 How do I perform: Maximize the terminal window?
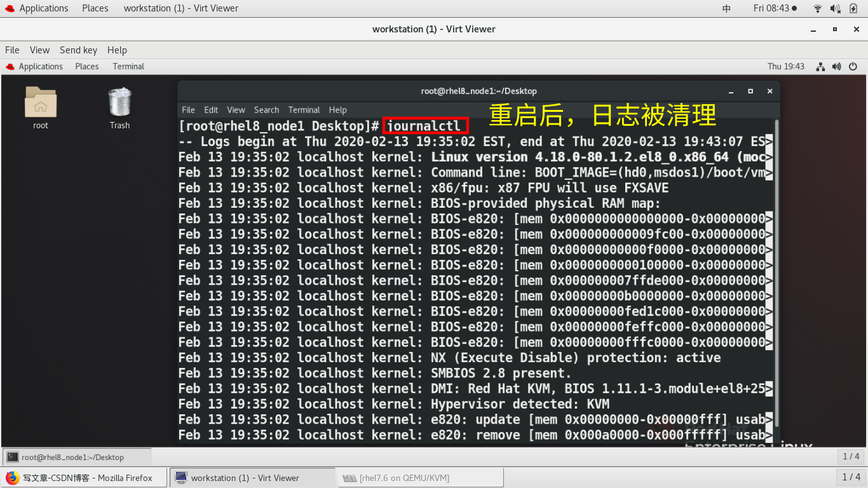point(750,91)
